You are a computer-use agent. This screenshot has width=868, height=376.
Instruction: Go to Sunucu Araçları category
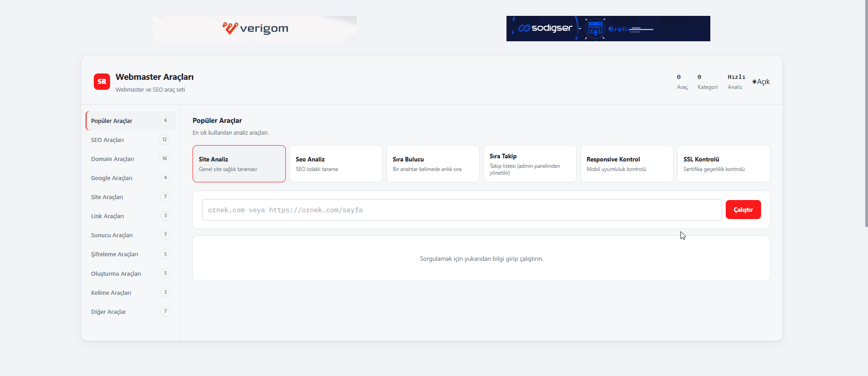(130, 235)
